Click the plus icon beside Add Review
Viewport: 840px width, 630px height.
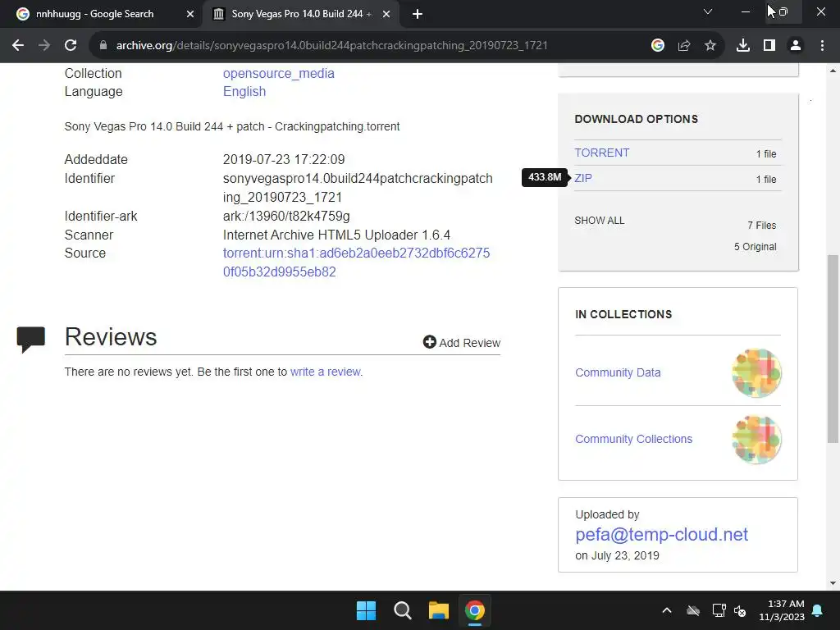429,342
